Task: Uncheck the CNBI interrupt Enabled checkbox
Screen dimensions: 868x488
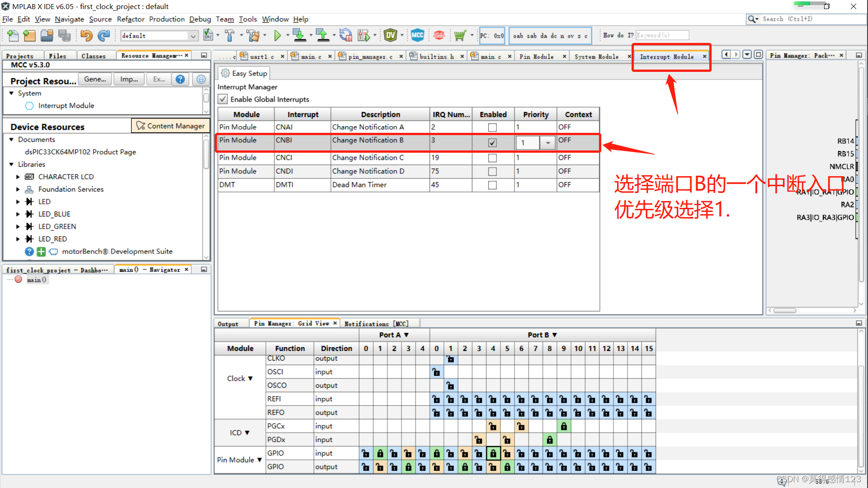Action: (x=492, y=143)
